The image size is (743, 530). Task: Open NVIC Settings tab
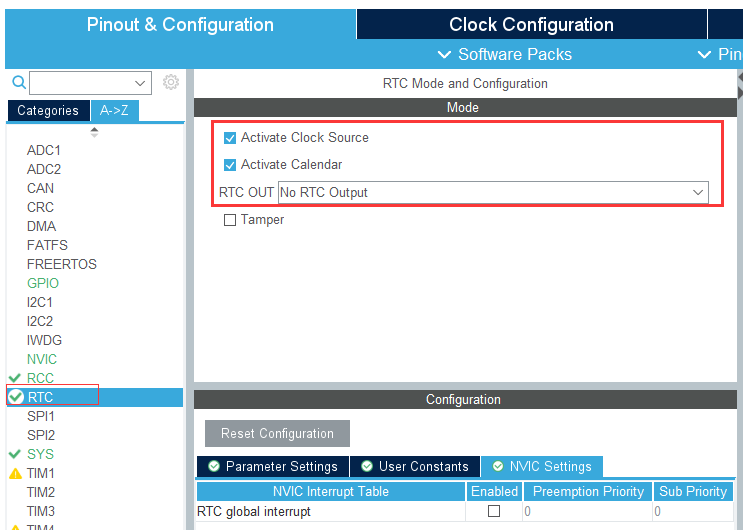542,466
